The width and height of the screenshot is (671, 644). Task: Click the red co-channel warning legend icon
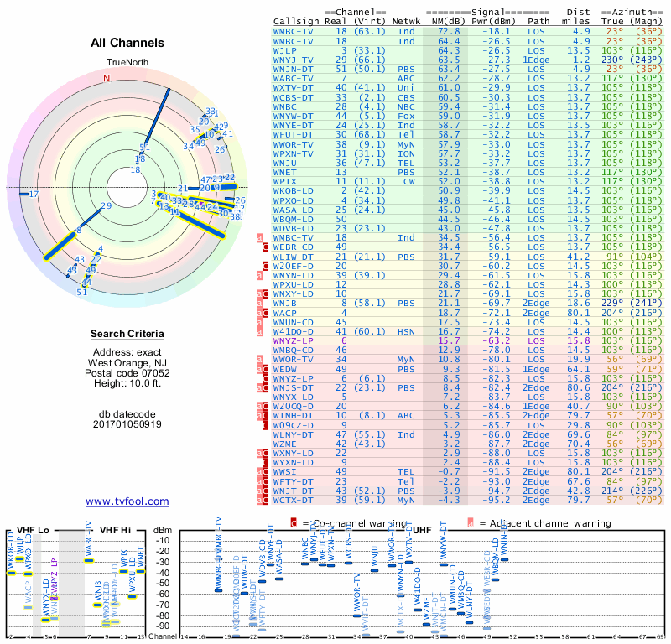point(294,522)
